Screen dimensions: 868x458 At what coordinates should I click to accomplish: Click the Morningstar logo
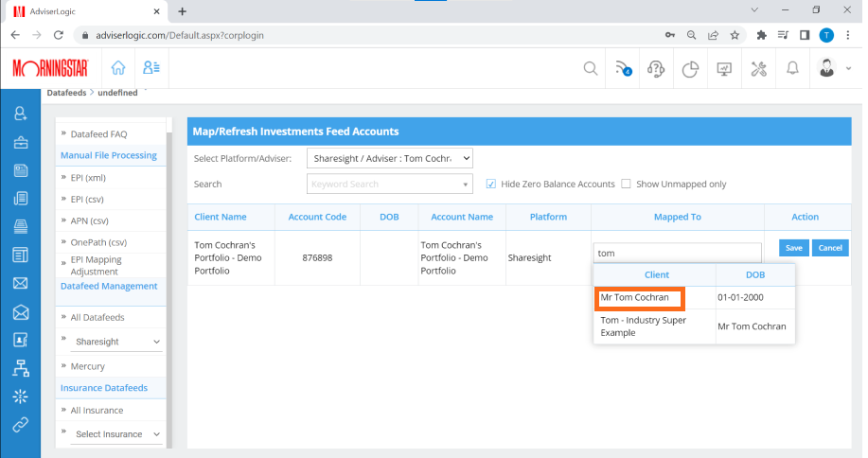[x=50, y=68]
